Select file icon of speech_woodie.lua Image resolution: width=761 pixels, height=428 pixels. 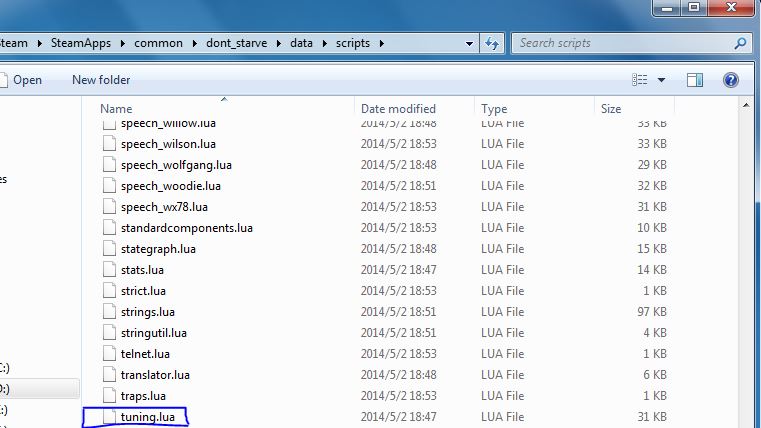[x=109, y=186]
